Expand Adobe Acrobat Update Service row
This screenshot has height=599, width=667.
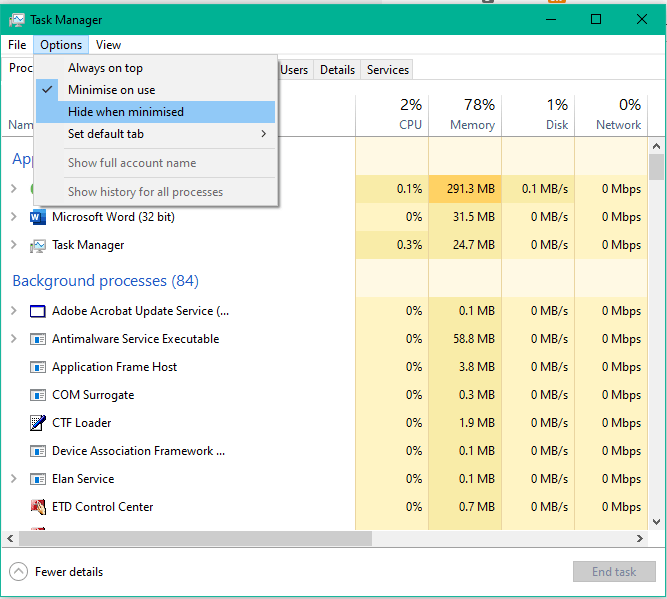pyautogui.click(x=14, y=311)
